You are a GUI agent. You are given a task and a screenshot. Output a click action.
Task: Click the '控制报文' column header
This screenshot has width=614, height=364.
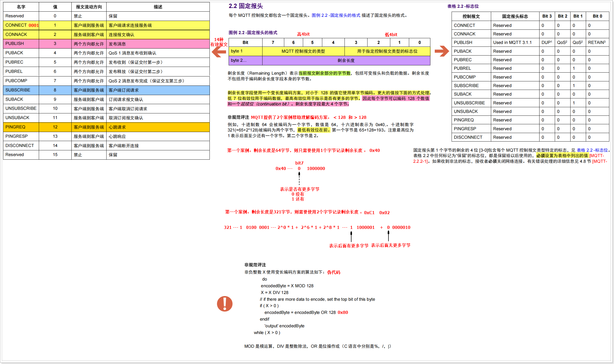click(471, 16)
